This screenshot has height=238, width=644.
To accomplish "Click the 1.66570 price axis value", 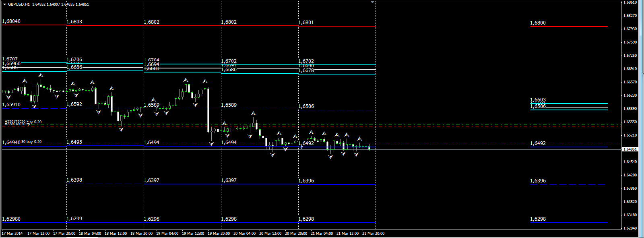I will (x=630, y=82).
